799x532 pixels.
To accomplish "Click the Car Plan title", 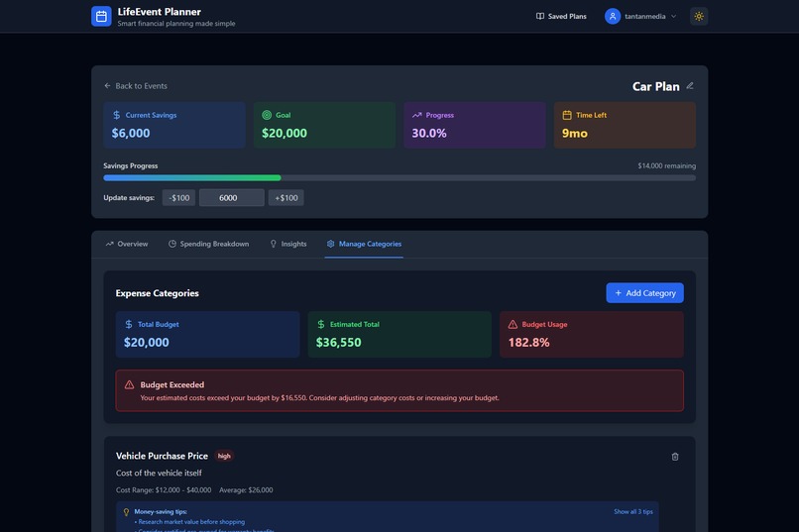I will pos(656,86).
